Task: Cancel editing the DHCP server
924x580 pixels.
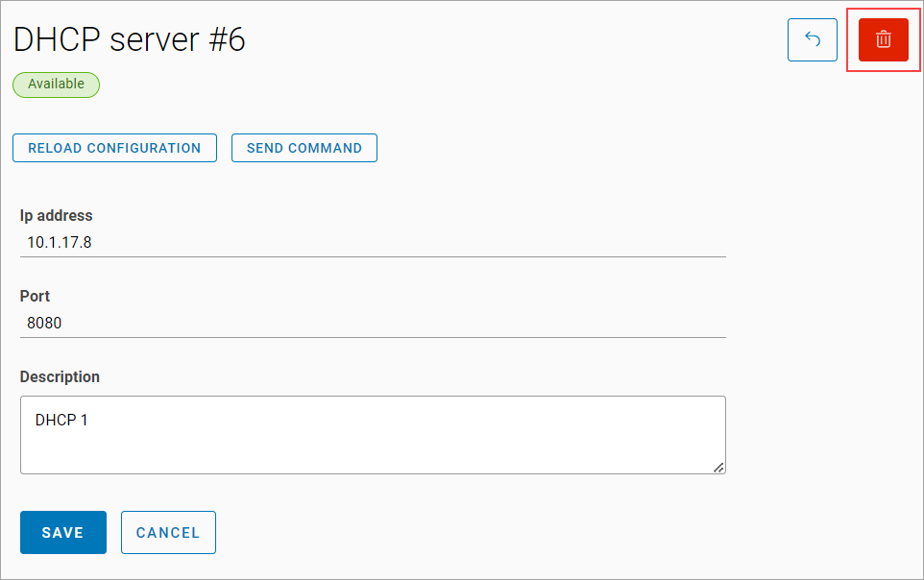Action: pos(168,533)
